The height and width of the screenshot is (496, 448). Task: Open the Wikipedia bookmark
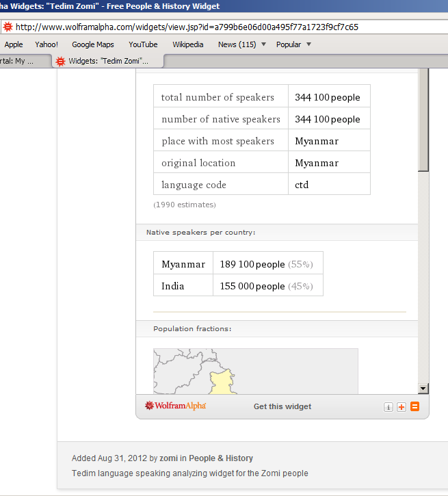click(188, 44)
